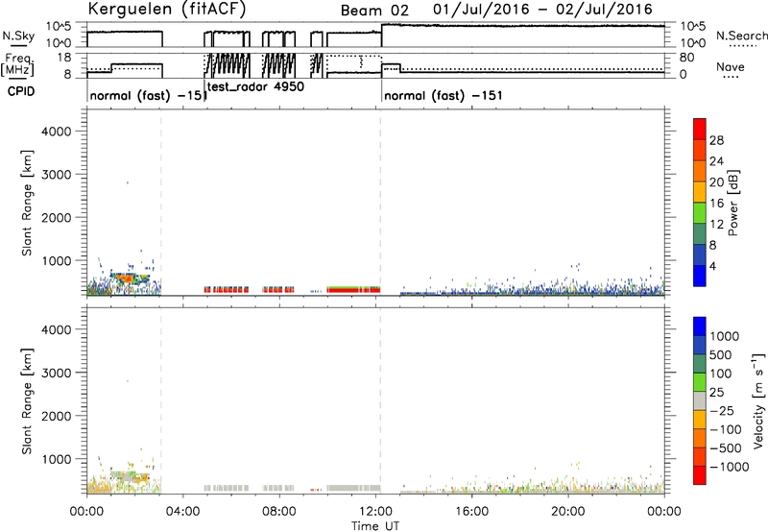This screenshot has height=532, width=768.
Task: Click the gray velocity band between 10:00 and 12:00
Action: tap(353, 488)
